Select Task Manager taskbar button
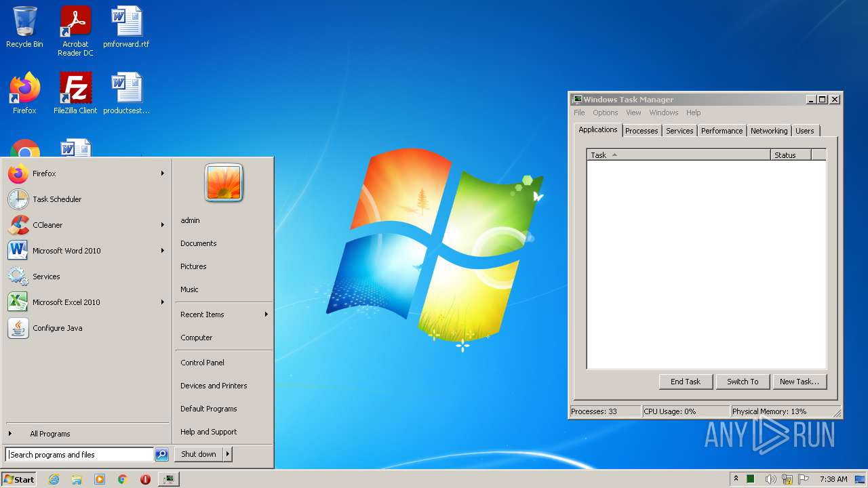This screenshot has width=868, height=488. [x=168, y=479]
